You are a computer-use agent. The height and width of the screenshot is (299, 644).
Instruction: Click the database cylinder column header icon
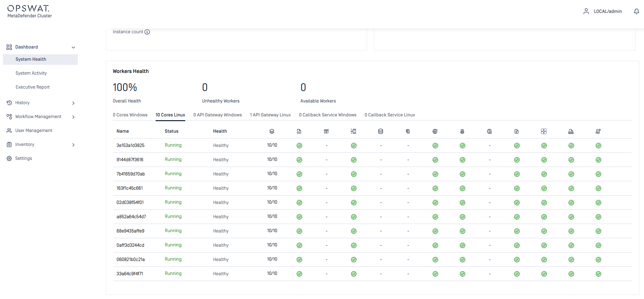point(381,131)
